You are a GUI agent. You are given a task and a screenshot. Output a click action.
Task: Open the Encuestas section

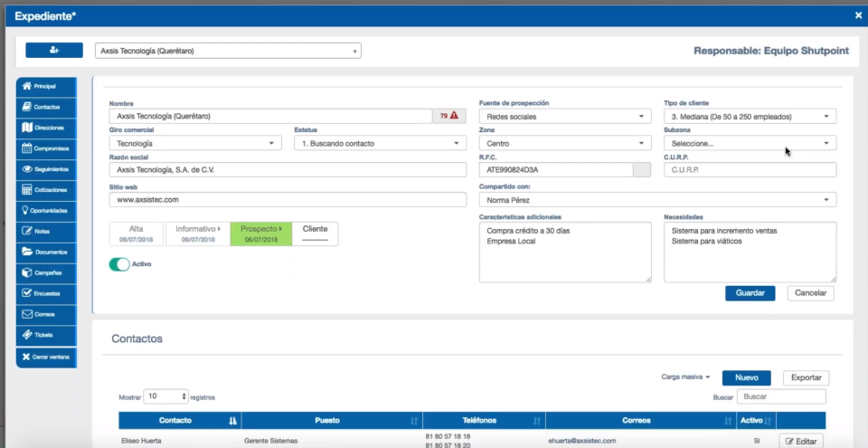pos(46,293)
